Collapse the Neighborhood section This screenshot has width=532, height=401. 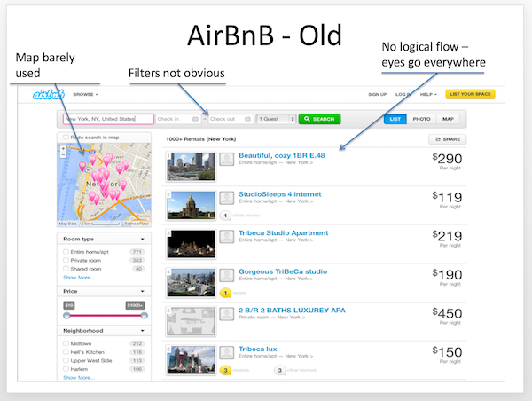(143, 331)
